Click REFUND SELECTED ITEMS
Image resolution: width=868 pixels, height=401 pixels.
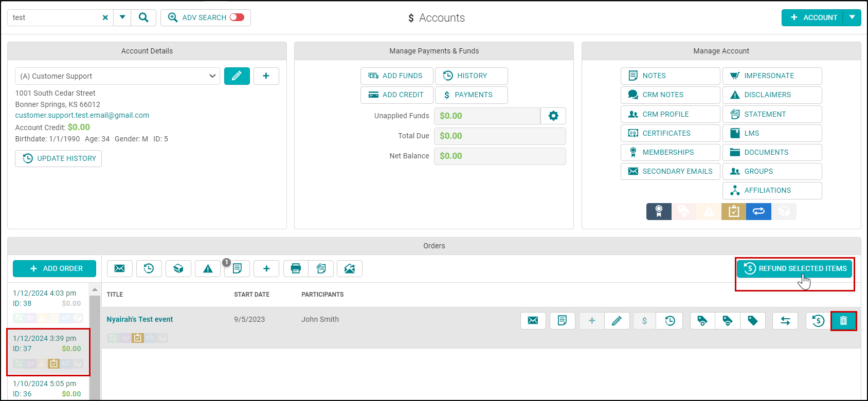click(x=794, y=268)
